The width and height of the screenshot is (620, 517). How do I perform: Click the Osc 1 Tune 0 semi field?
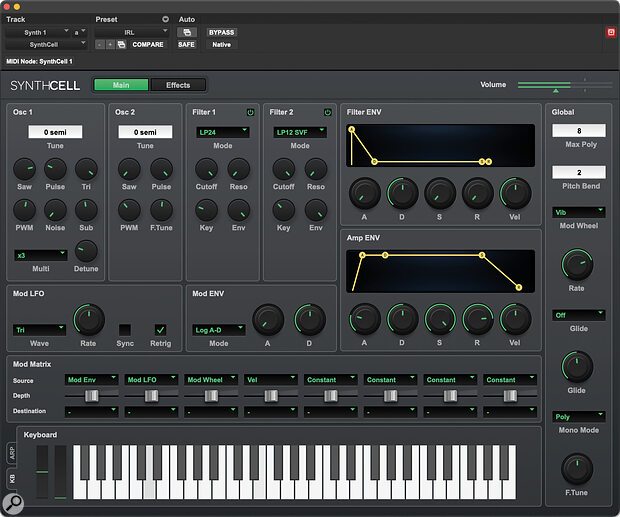coord(55,132)
